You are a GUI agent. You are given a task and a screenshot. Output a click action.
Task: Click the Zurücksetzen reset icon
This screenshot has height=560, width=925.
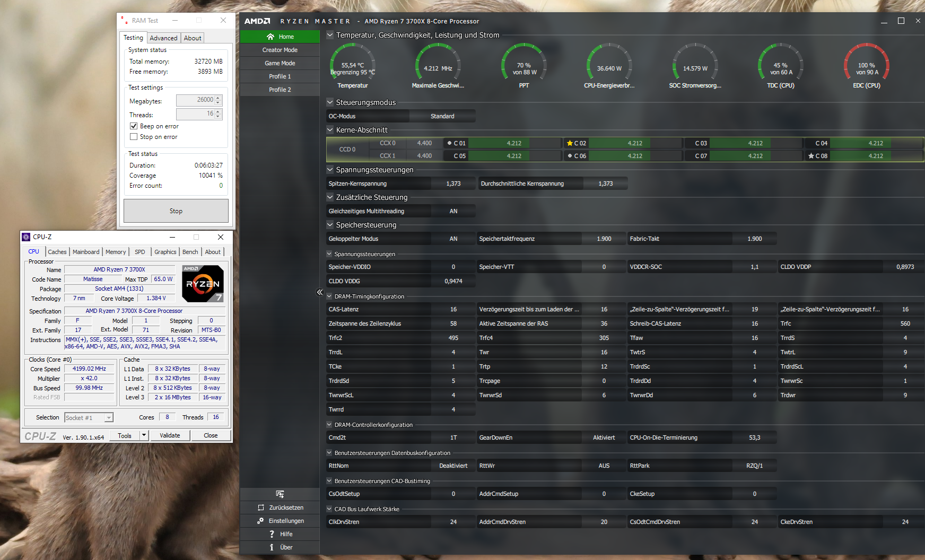pyautogui.click(x=261, y=507)
